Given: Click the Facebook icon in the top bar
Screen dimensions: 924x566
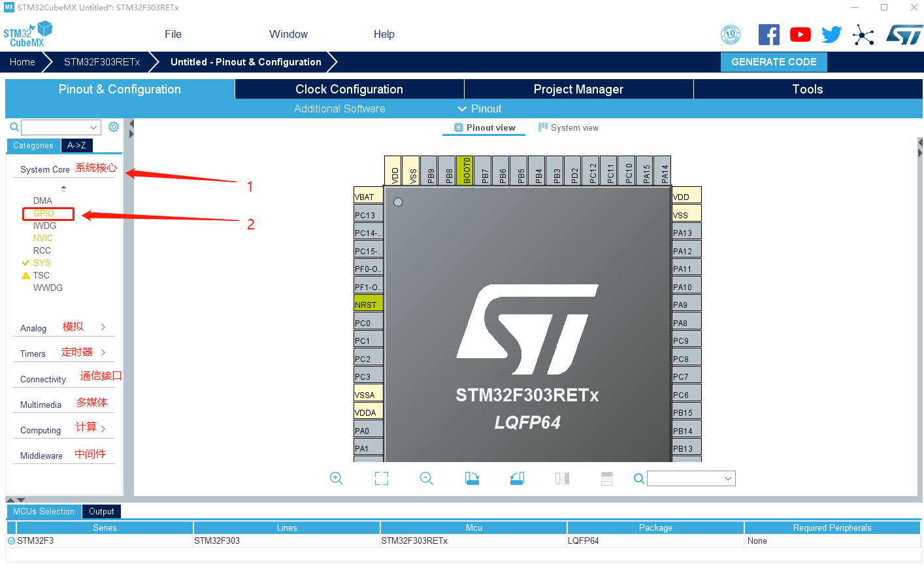Looking at the screenshot, I should point(768,34).
